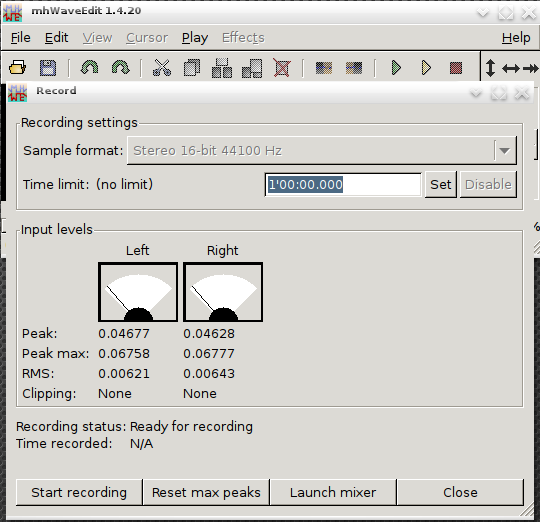
Task: Open the Help menu
Action: [x=516, y=38]
